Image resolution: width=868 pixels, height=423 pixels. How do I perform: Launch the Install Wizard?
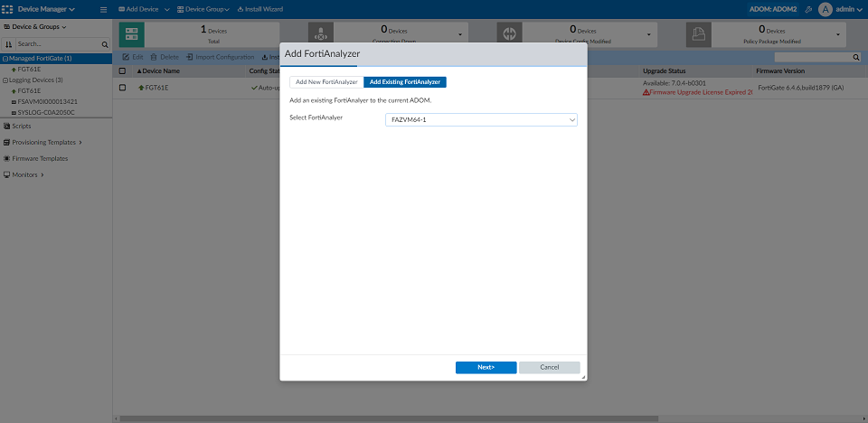260,9
